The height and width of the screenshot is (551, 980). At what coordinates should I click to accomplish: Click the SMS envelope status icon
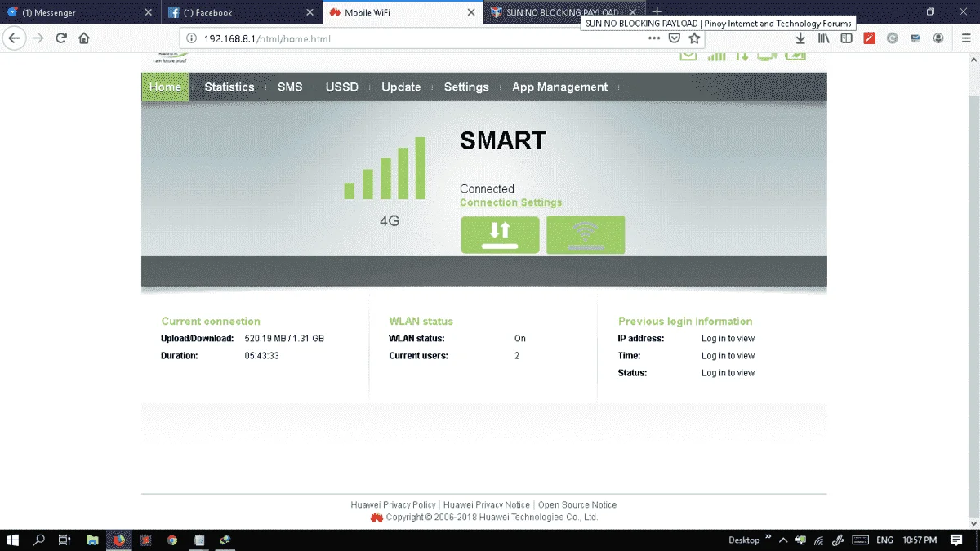coord(688,56)
